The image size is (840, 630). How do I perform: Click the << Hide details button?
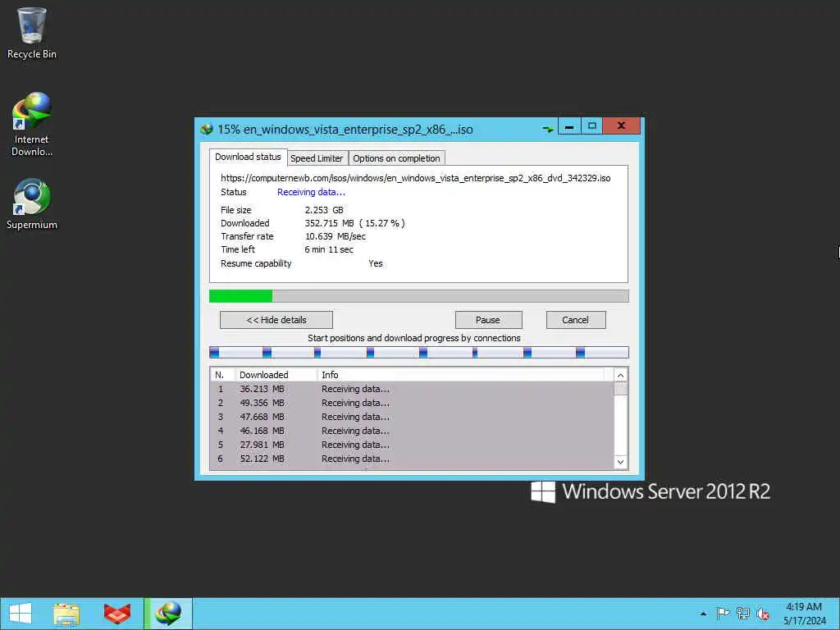pos(276,320)
